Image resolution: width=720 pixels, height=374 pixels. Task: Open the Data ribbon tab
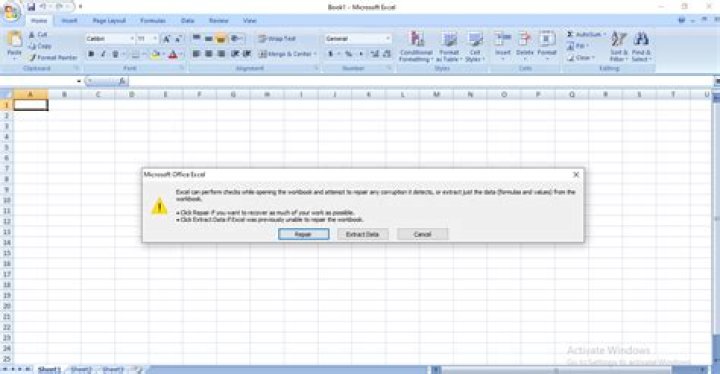(187, 21)
